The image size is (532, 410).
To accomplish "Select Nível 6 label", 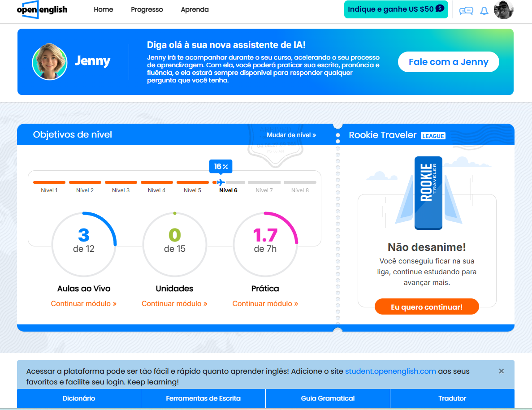I will pos(228,190).
